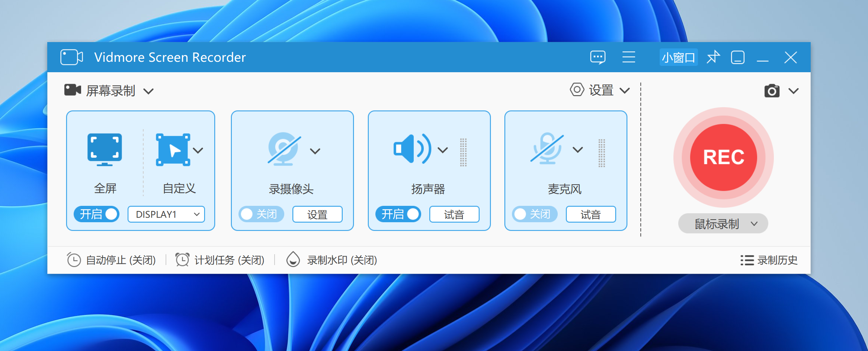The image size is (868, 351).
Task: Take a snapshot with the camera icon
Action: tap(772, 90)
